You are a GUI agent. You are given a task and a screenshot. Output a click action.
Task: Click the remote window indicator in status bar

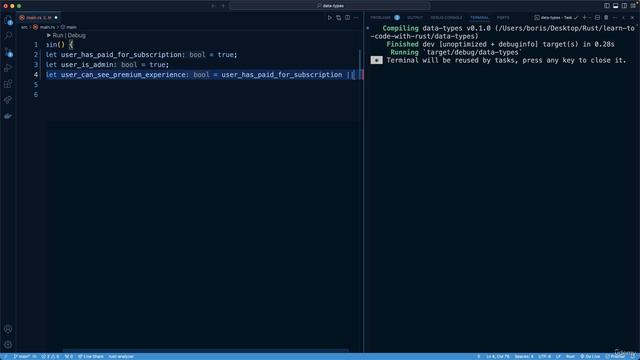[5, 356]
